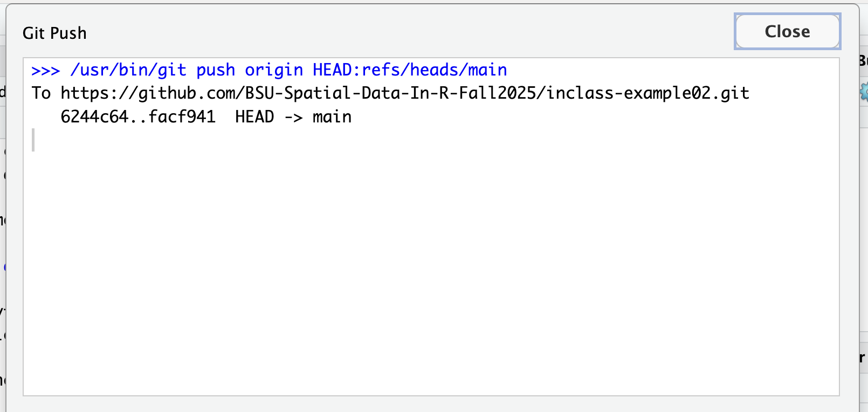Click the blue gear icon behind the dialog
This screenshot has width=868, height=412.
(x=864, y=92)
